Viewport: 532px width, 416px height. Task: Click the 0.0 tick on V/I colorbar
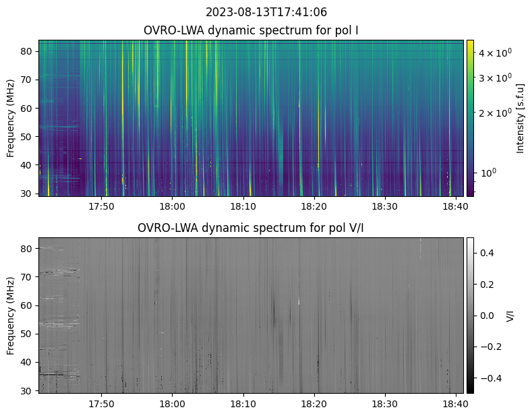click(486, 316)
